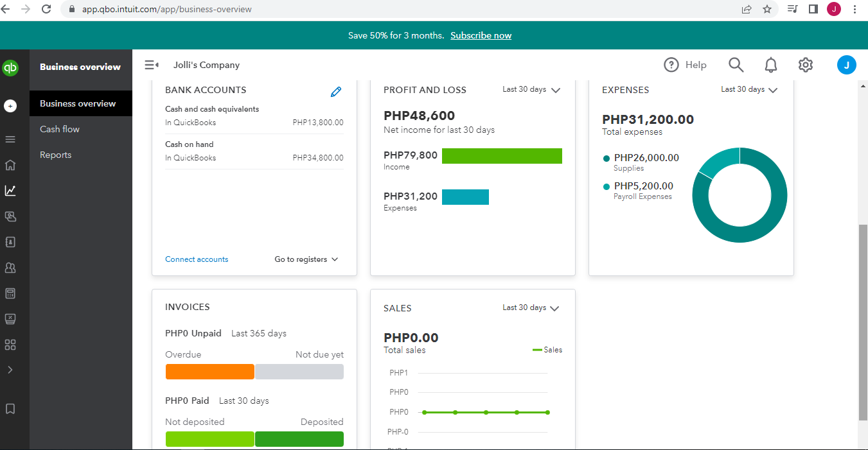Select Cash flow in the side menu
Screen dimensions: 868x450
[60, 129]
